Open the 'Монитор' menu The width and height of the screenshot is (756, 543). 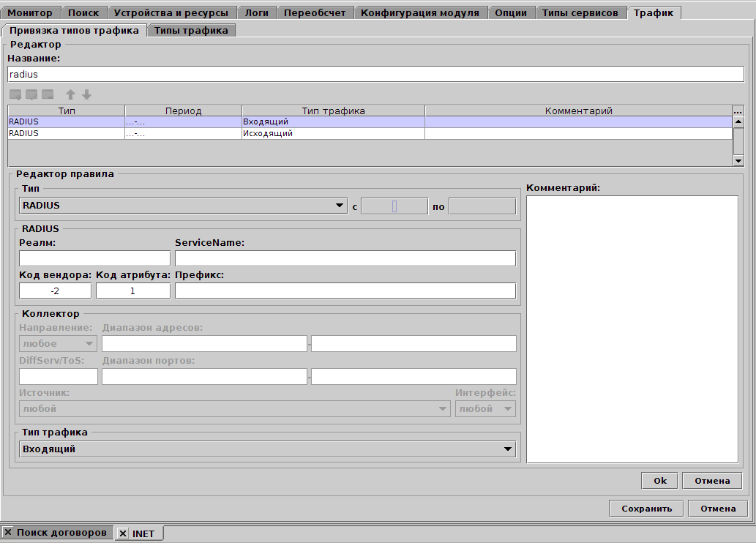[31, 12]
